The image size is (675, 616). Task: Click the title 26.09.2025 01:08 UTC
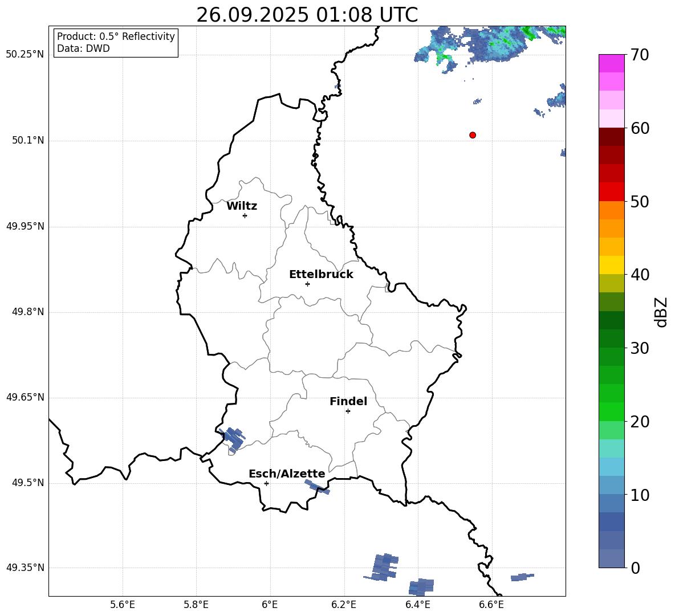(307, 15)
